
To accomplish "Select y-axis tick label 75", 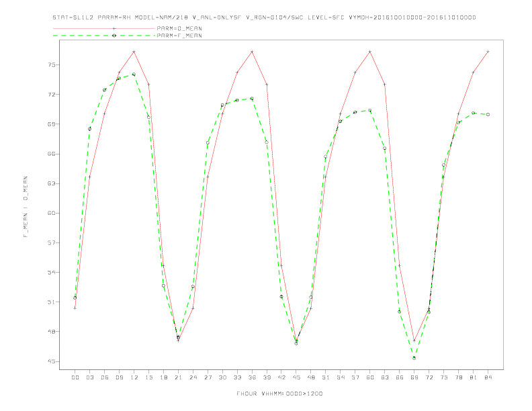I will pyautogui.click(x=52, y=64).
